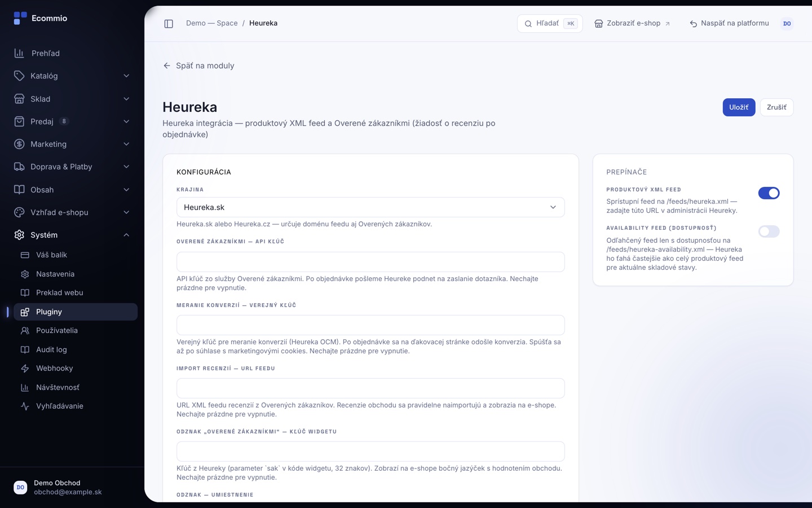
Task: Open Váš balík menu item
Action: pyautogui.click(x=76, y=255)
